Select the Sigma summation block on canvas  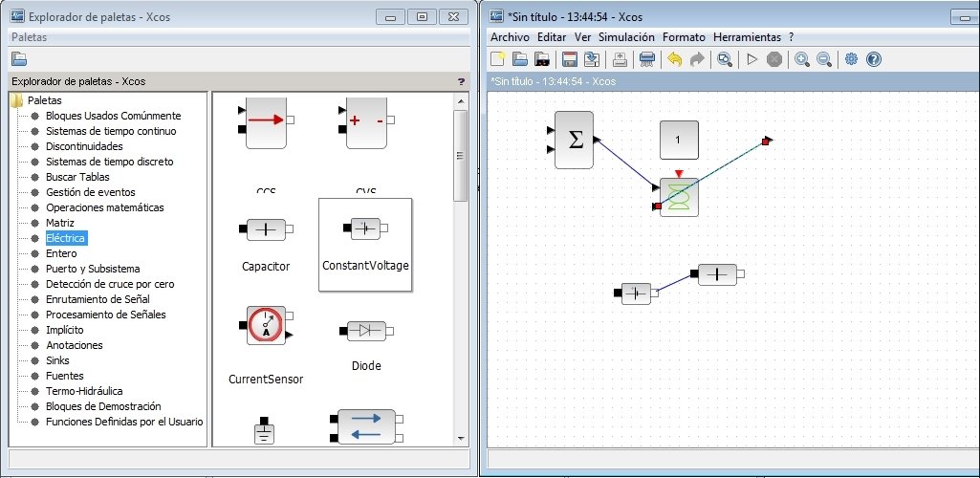pos(574,140)
